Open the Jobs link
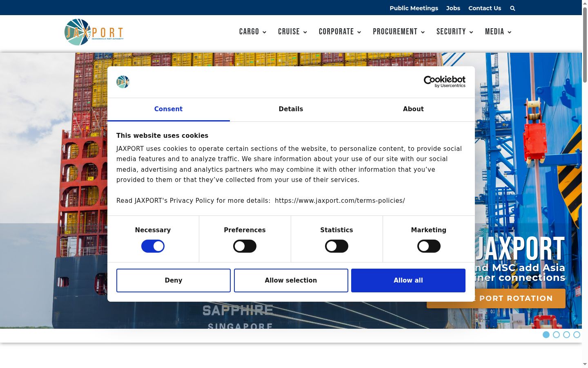The height and width of the screenshot is (368, 588). point(453,8)
